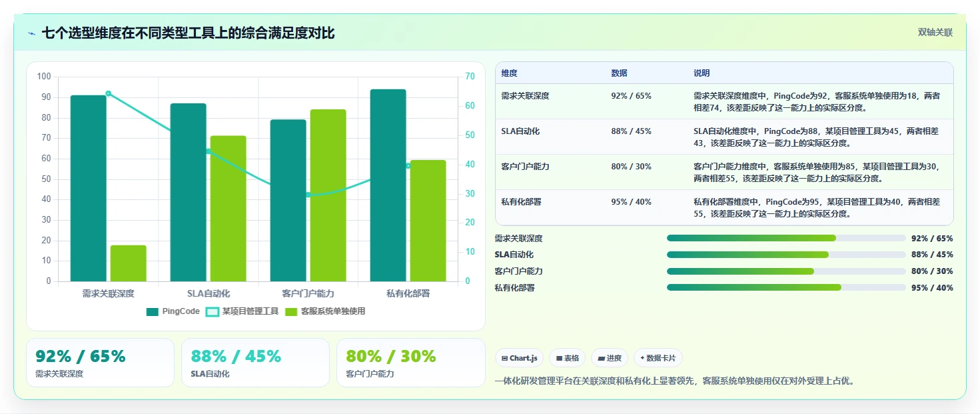Click the 需求关联深度 x-axis label
Image resolution: width=980 pixels, height=414 pixels.
coord(108,293)
